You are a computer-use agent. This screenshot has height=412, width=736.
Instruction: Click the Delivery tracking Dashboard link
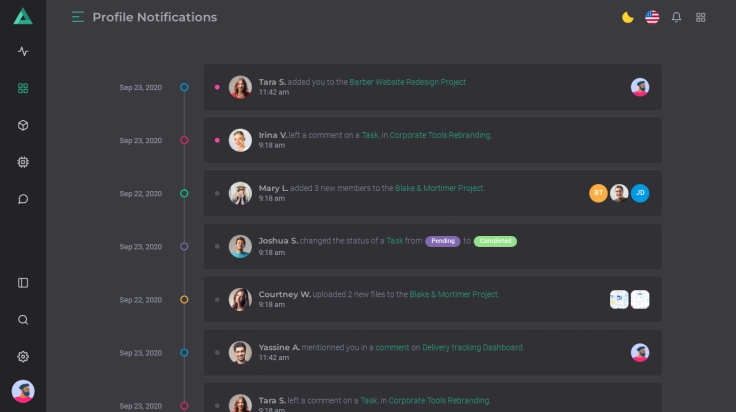(472, 347)
